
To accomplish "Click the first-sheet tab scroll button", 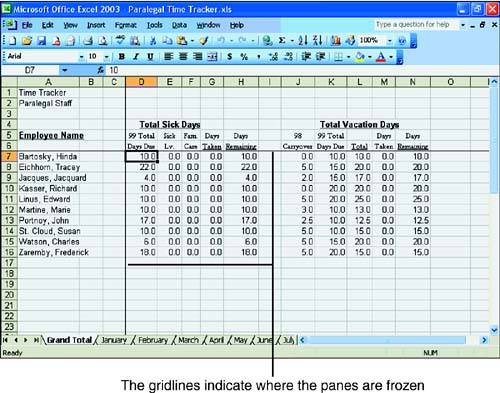I will tap(5, 340).
